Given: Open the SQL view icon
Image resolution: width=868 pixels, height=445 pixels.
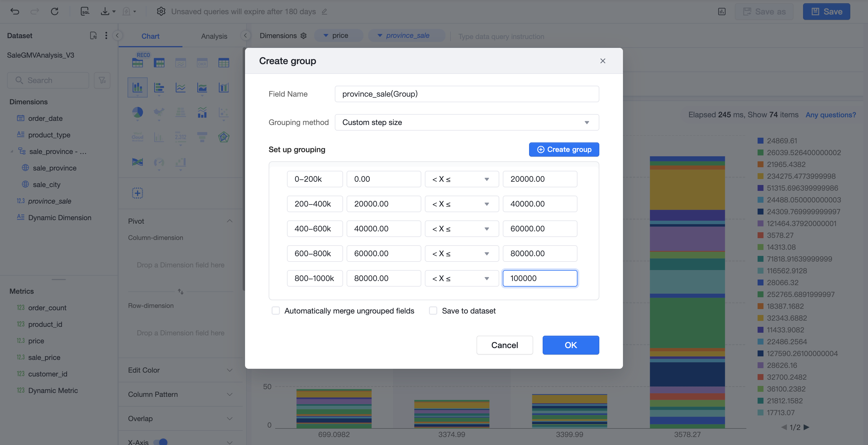Looking at the screenshot, I should tap(85, 12).
